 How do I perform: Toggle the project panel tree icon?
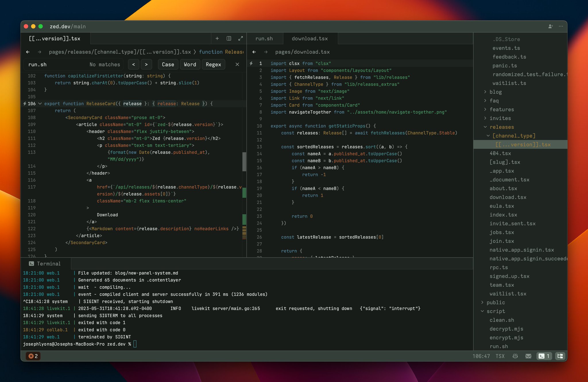[x=560, y=356]
